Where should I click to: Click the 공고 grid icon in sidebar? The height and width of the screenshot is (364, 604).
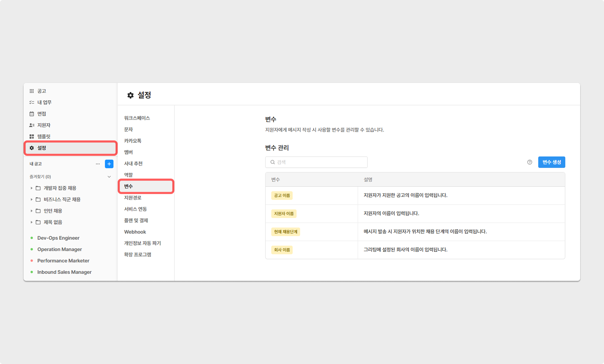pyautogui.click(x=32, y=91)
